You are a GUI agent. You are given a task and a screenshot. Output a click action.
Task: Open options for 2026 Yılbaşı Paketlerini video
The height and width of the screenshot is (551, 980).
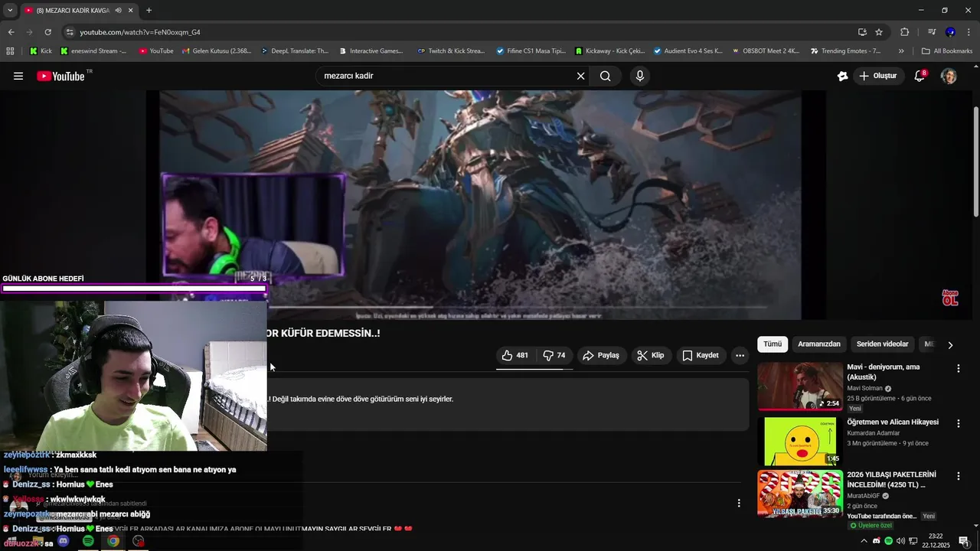[x=958, y=476]
